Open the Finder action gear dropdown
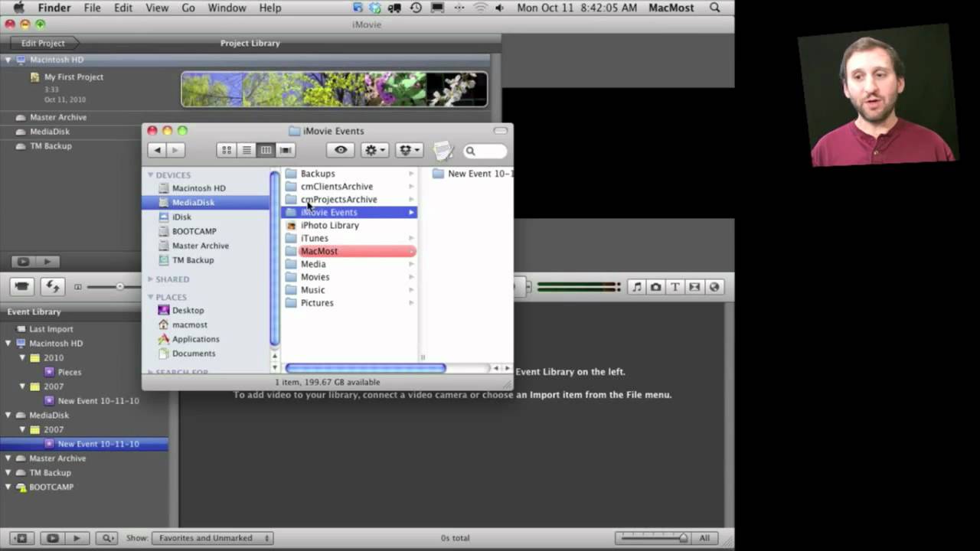980x551 pixels. [375, 151]
